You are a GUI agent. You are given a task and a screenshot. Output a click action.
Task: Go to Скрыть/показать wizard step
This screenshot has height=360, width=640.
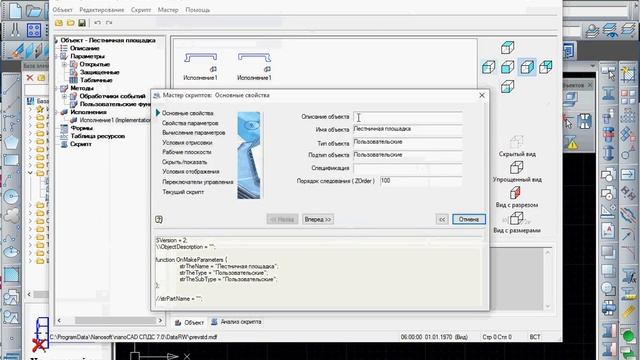point(184,162)
